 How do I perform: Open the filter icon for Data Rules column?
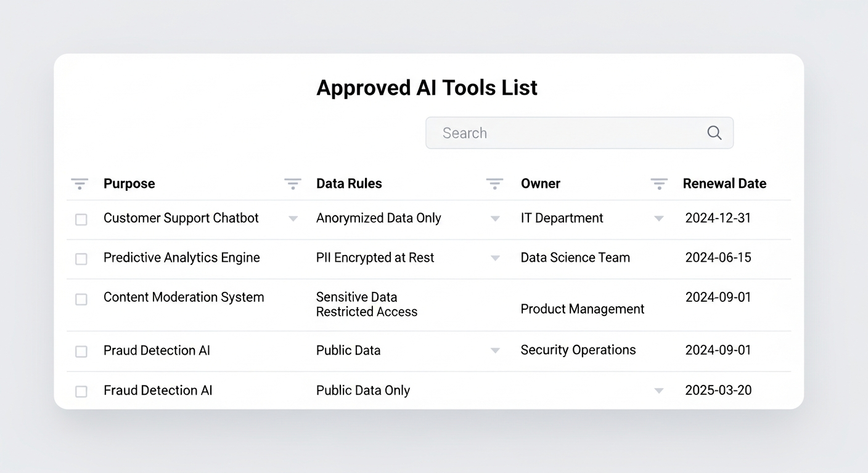[292, 183]
